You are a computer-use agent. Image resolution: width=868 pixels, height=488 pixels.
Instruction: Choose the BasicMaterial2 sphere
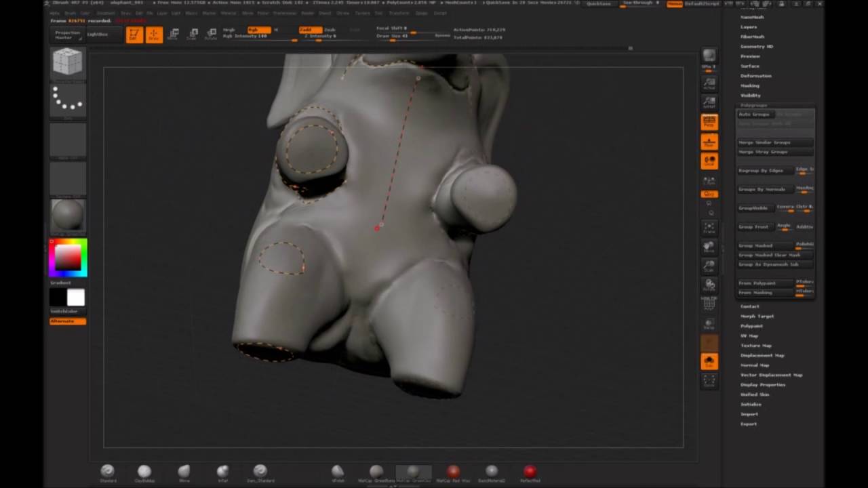492,472
